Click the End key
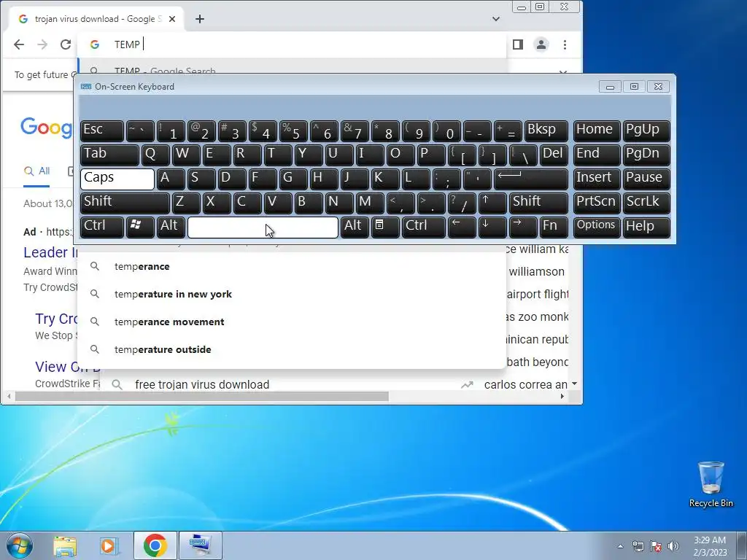This screenshot has width=747, height=560. [597, 155]
